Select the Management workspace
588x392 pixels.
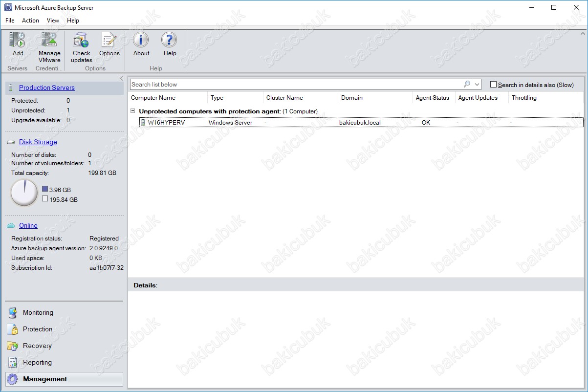pos(64,379)
